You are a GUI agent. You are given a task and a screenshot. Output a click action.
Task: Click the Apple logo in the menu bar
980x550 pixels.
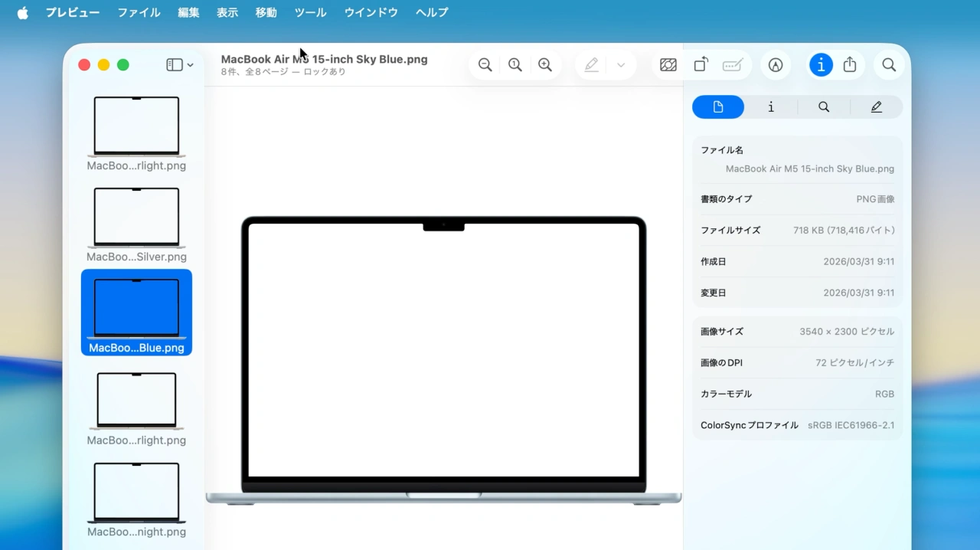pos(22,12)
